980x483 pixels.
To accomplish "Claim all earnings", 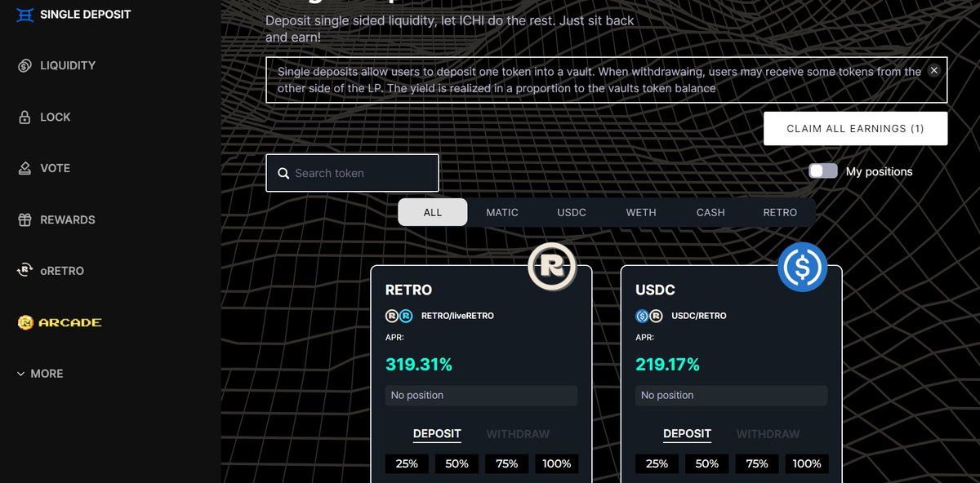I will coord(855,129).
